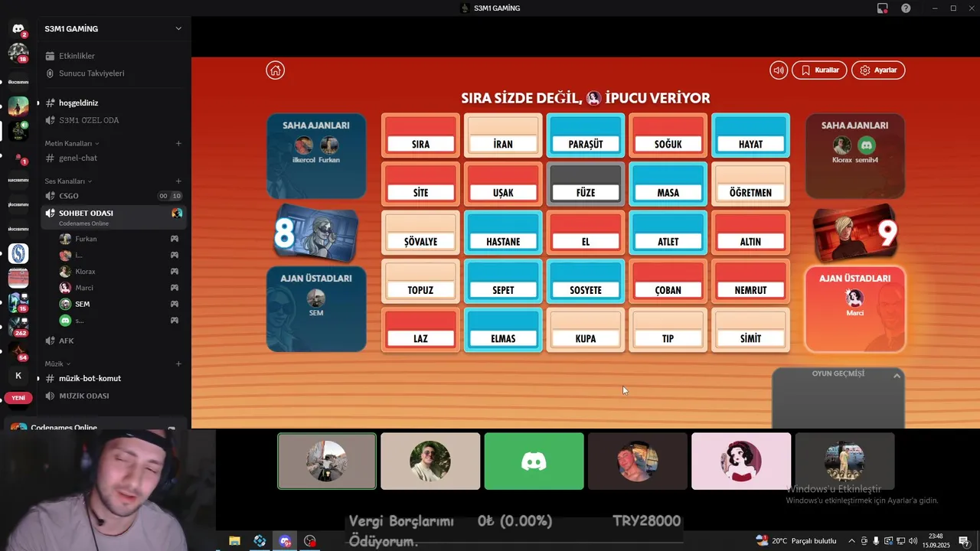Open the taskbar clock showing 23:48

(936, 540)
